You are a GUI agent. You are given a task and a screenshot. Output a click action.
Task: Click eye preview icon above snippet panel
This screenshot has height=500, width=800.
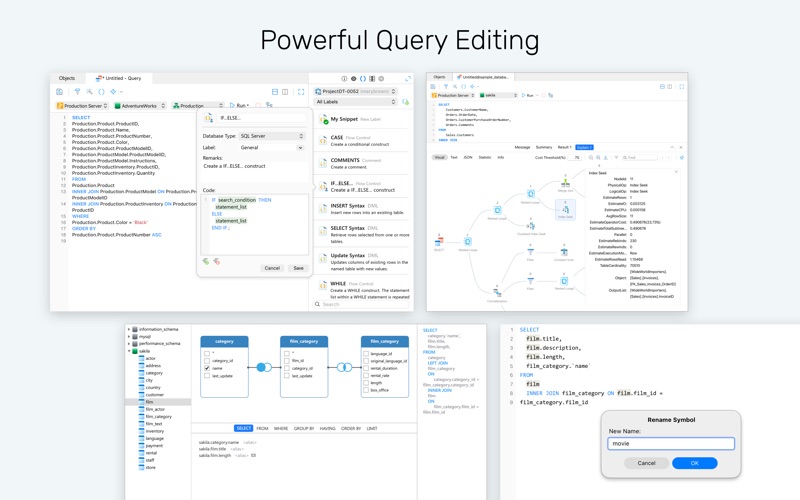tap(354, 79)
